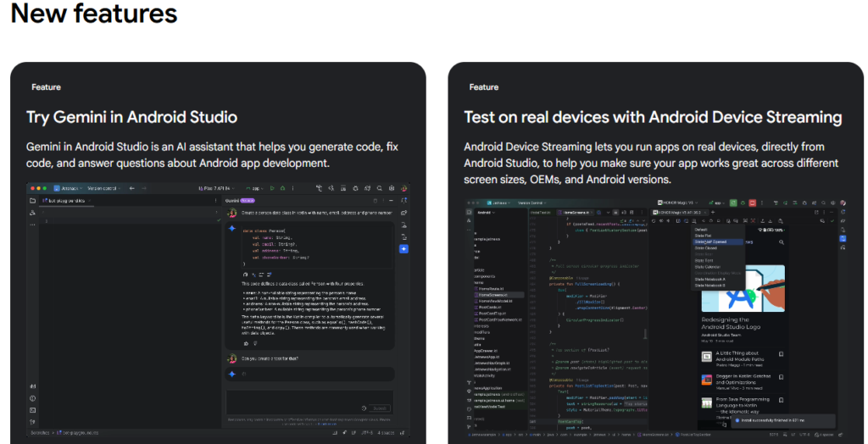Viewport: 868px width, 444px height.
Task: Click the Debug bug icon in Gemini screenshot toolbar
Action: [x=282, y=188]
